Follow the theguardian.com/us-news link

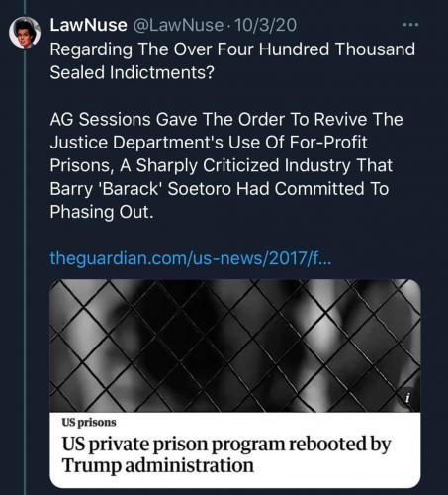190,258
